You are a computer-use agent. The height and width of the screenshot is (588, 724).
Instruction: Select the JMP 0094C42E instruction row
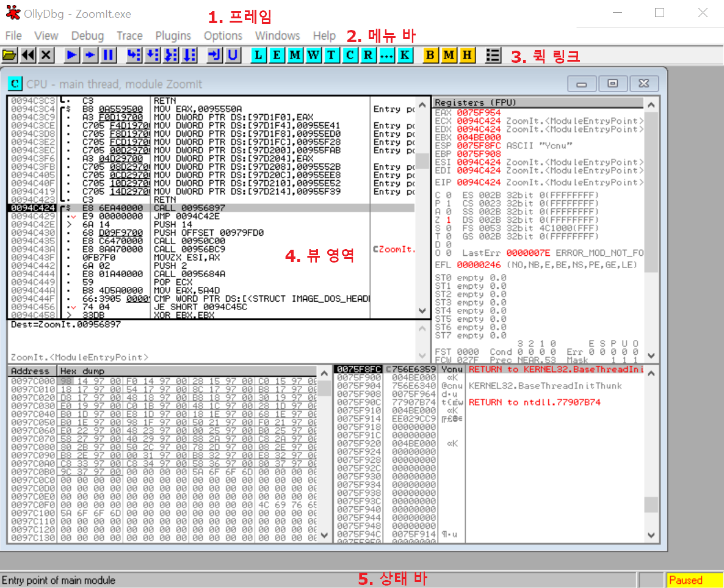[x=211, y=216]
